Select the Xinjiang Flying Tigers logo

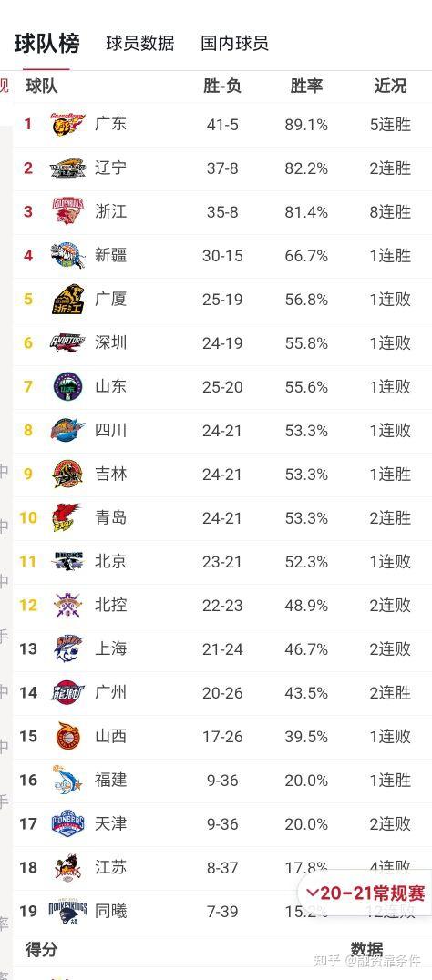click(x=67, y=256)
